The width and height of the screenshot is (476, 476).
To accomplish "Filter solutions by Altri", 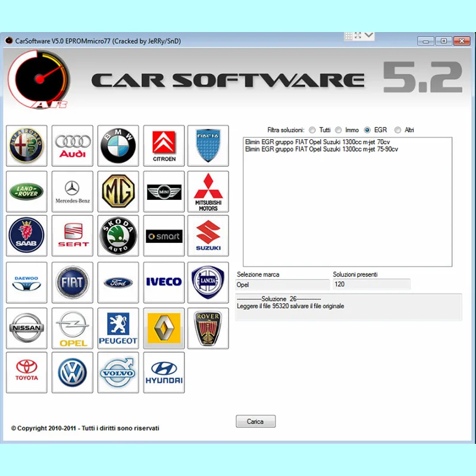I will click(397, 130).
